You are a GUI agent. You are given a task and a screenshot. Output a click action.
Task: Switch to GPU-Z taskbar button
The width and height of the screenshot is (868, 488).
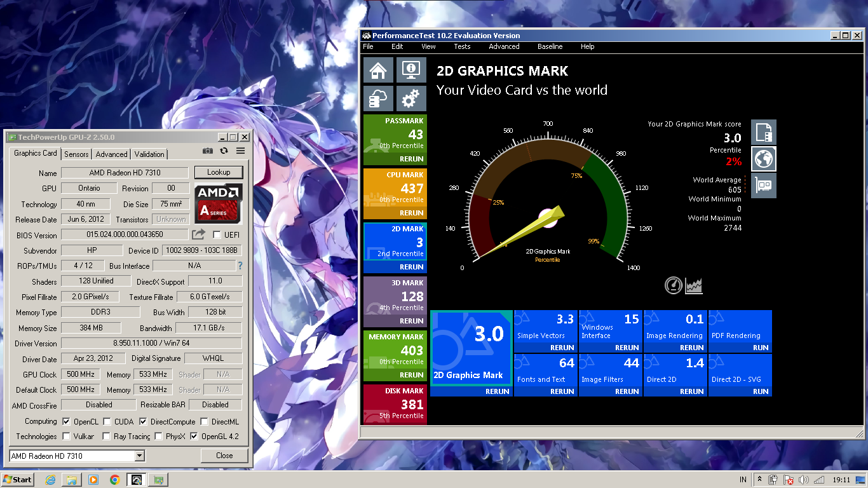click(x=158, y=480)
